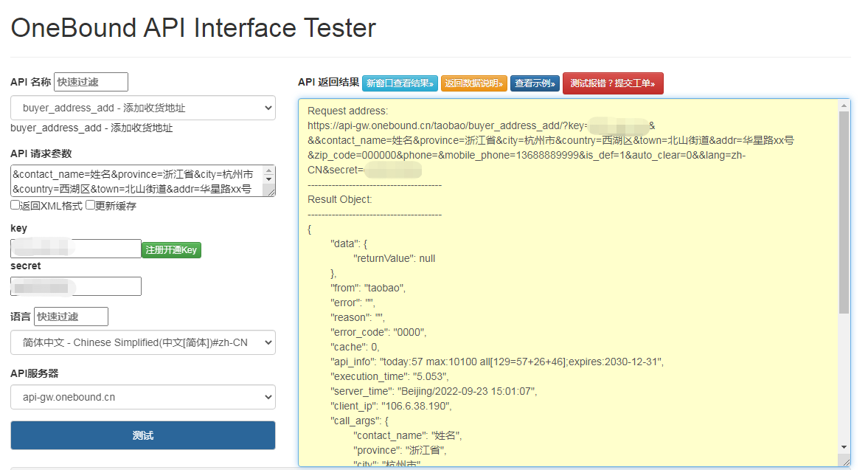Click the orange 返回数据说明 button
Image resolution: width=868 pixels, height=470 pixels.
pos(474,83)
